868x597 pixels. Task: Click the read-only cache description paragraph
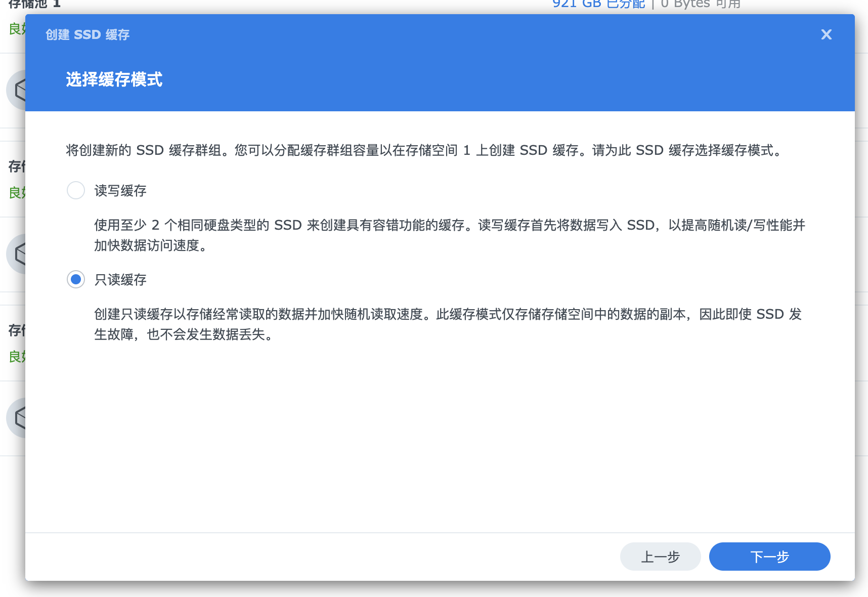[x=448, y=324]
